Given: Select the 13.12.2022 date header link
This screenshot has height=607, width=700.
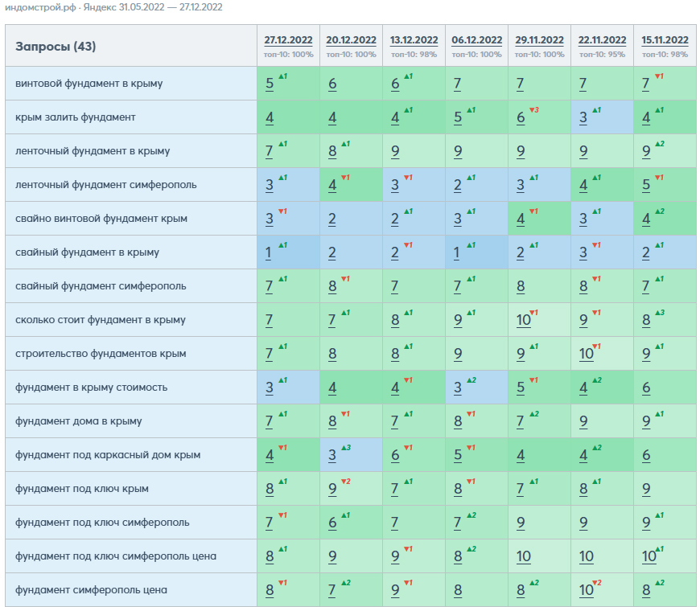Looking at the screenshot, I should pyautogui.click(x=414, y=40).
